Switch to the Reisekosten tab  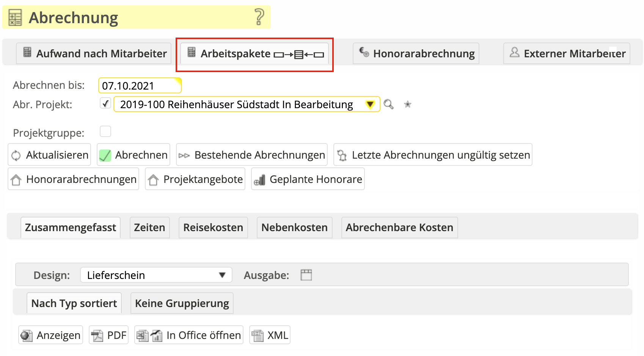coord(213,228)
